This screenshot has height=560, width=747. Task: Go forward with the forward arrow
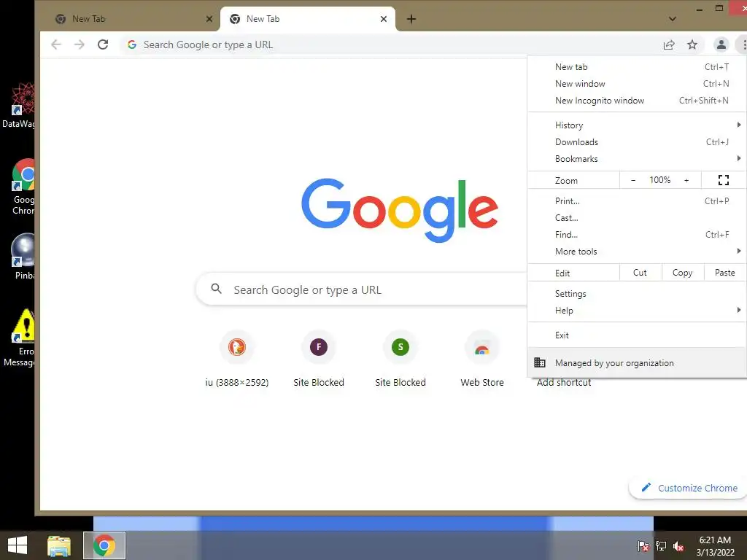point(79,44)
